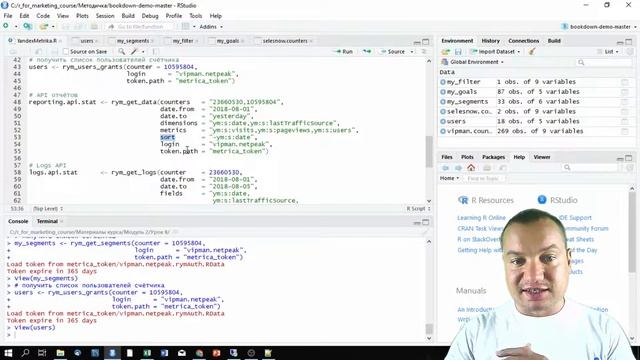The image size is (640, 360).
Task: Open the R Script file type selector
Action: click(x=418, y=209)
